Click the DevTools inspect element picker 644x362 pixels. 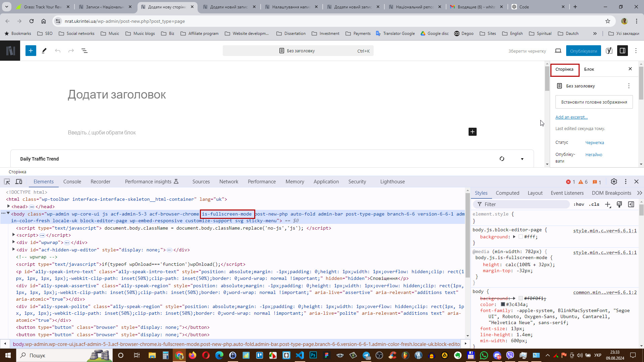pyautogui.click(x=7, y=181)
